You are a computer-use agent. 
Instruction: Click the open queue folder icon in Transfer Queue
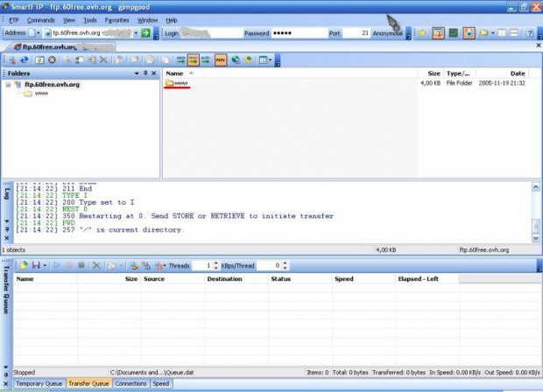24,265
